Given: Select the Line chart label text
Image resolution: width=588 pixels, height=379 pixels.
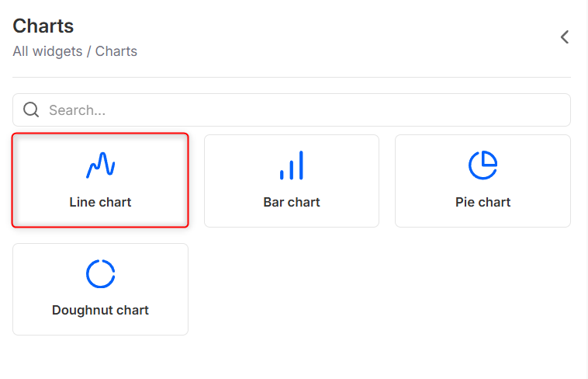Looking at the screenshot, I should coord(100,202).
